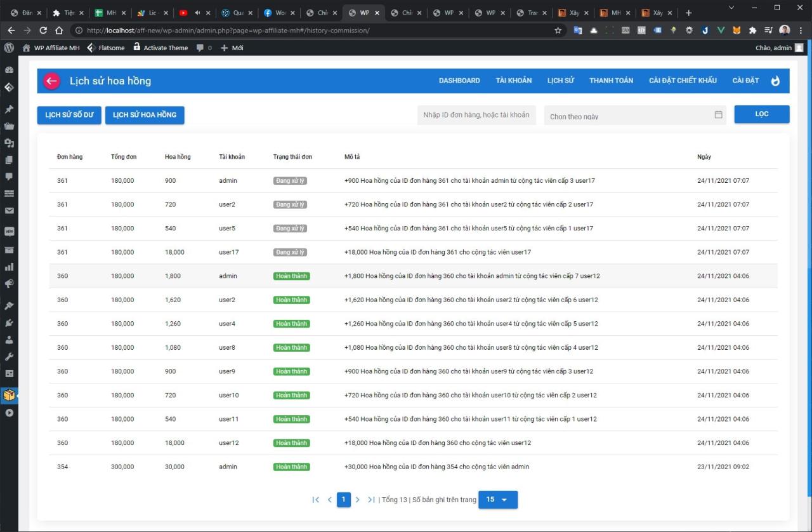Viewport: 812px width, 532px height.
Task: Click the LỊCH SỬ SỐ DƯ button
Action: coord(69,115)
